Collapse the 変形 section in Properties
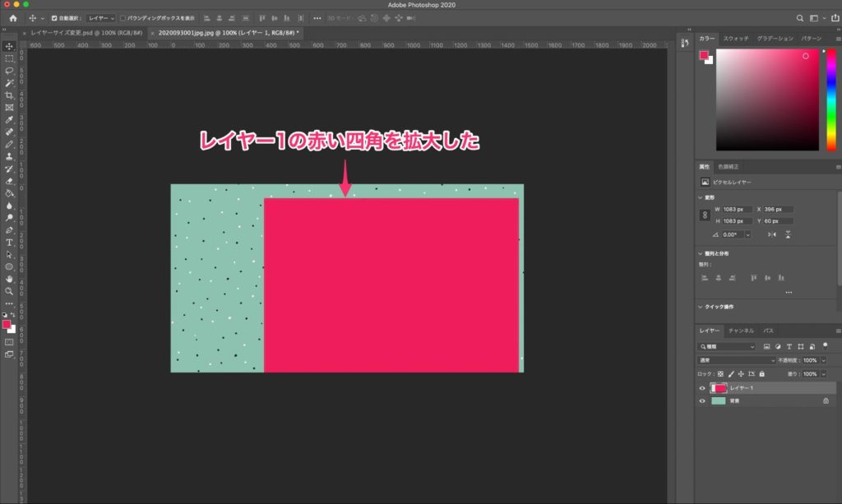Viewport: 842px width, 504px height. point(700,197)
